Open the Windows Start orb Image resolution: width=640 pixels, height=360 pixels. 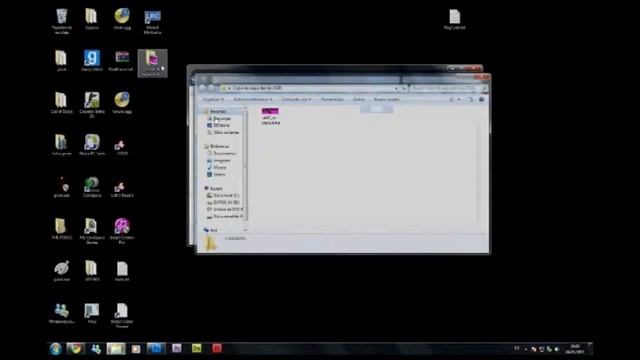pos(56,349)
